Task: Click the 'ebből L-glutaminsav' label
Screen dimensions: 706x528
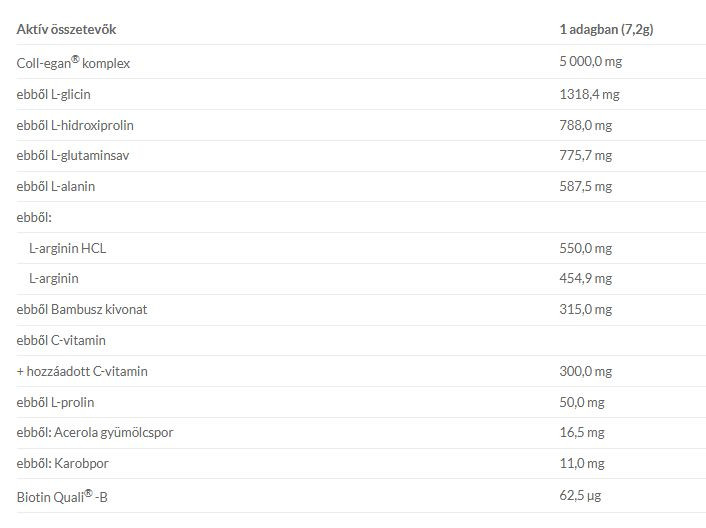Action: [x=73, y=156]
